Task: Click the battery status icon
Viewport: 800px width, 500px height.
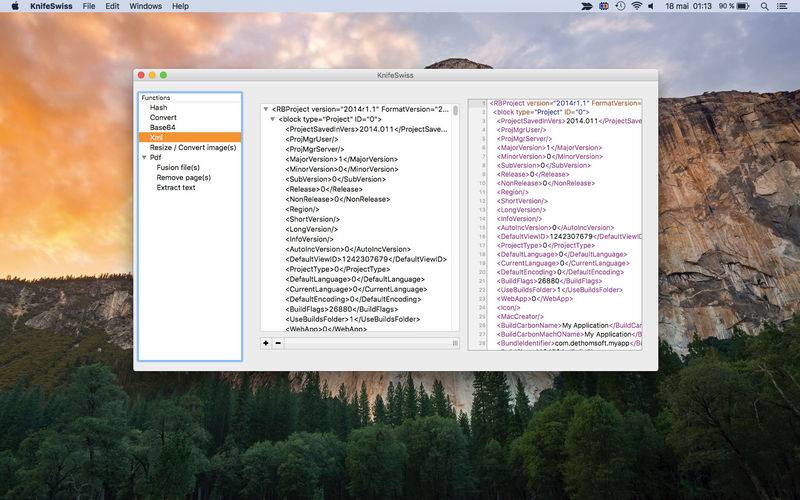Action: tap(742, 6)
